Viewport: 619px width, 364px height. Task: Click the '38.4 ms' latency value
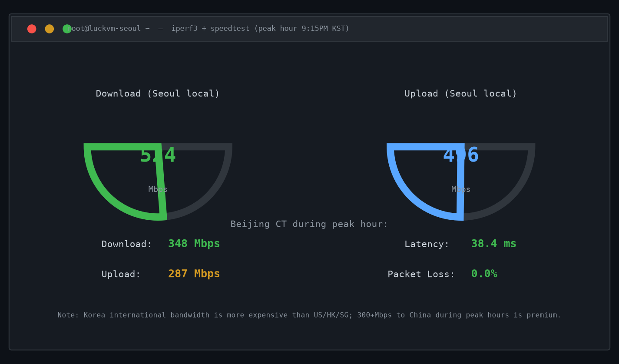click(x=494, y=244)
